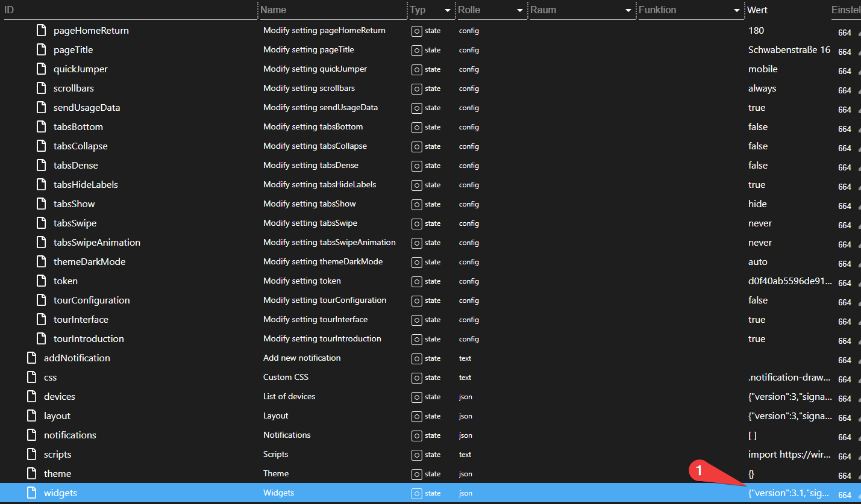The image size is (861, 504).
Task: Click the ID column header
Action: pyautogui.click(x=9, y=10)
